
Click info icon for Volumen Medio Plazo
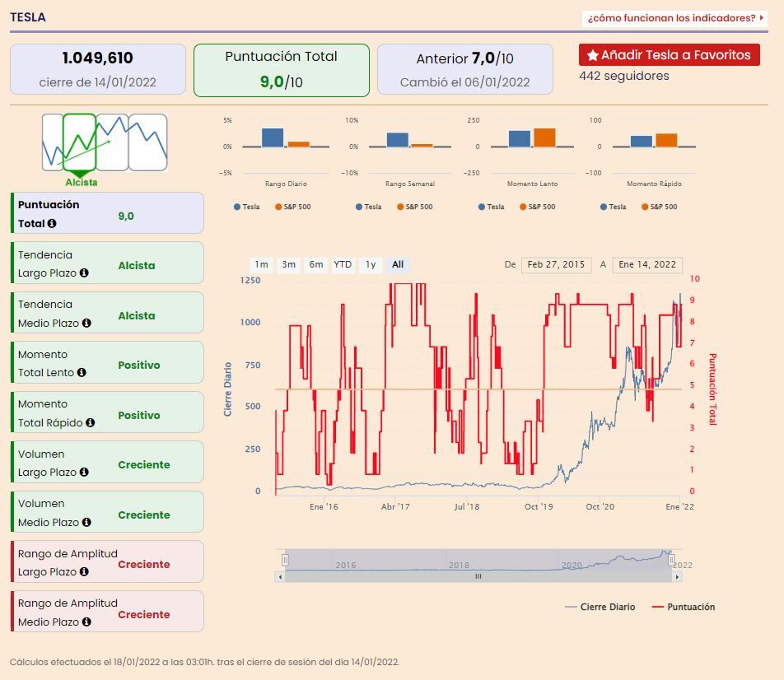tap(86, 522)
